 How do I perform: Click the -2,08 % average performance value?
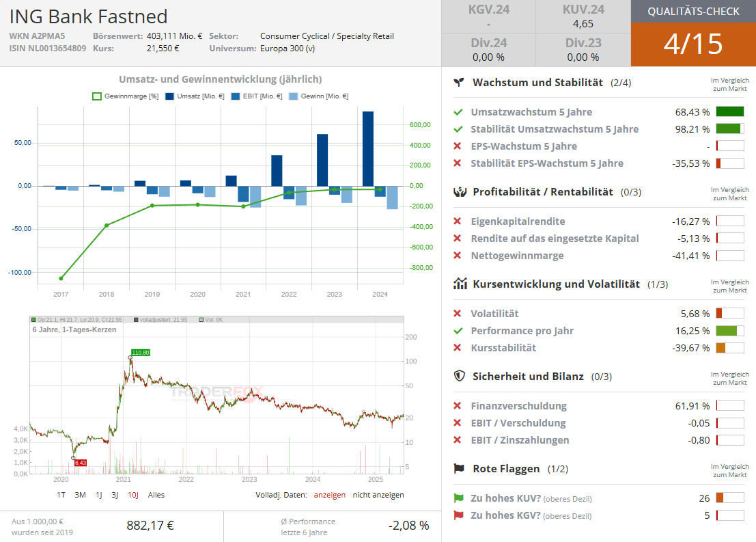pos(409,525)
